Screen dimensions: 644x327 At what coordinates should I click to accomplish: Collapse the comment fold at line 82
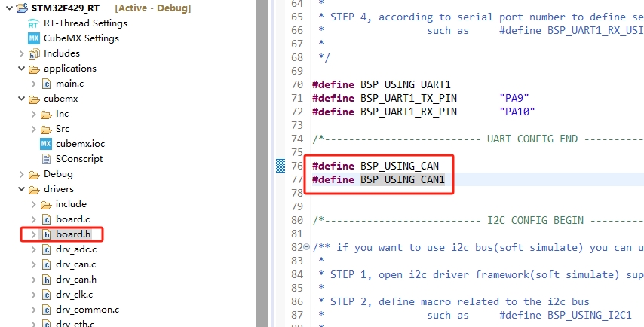pyautogui.click(x=306, y=247)
